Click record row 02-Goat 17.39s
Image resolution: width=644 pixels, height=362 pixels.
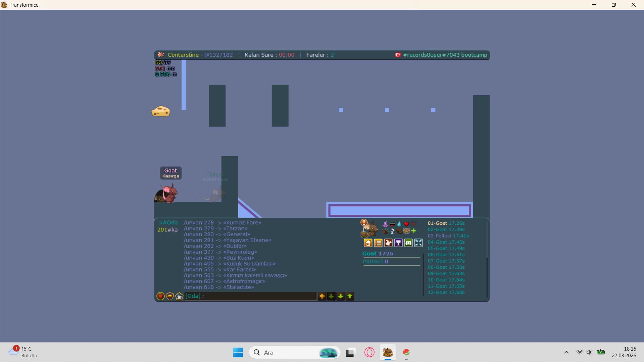point(446,229)
